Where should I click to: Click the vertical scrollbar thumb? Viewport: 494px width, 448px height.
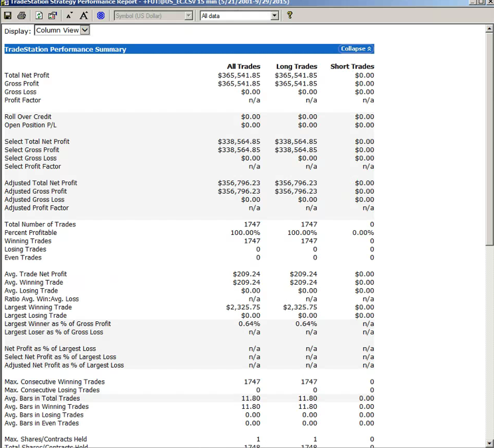coord(489,139)
